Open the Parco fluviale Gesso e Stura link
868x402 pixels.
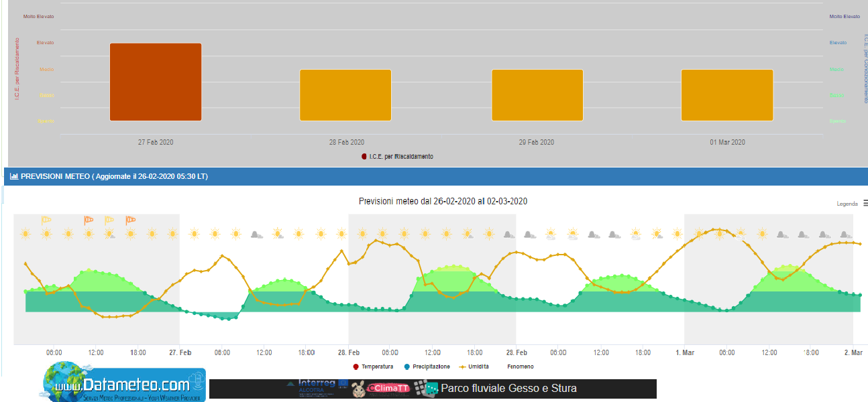click(508, 389)
